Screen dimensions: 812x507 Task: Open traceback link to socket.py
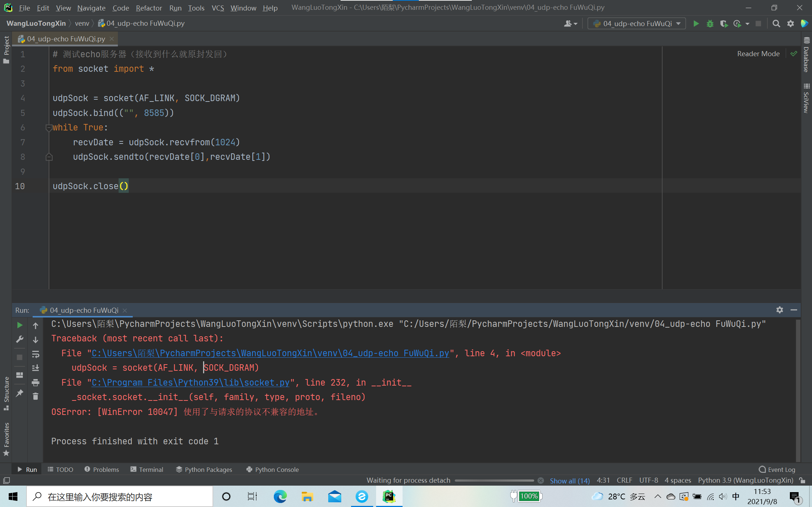191,382
